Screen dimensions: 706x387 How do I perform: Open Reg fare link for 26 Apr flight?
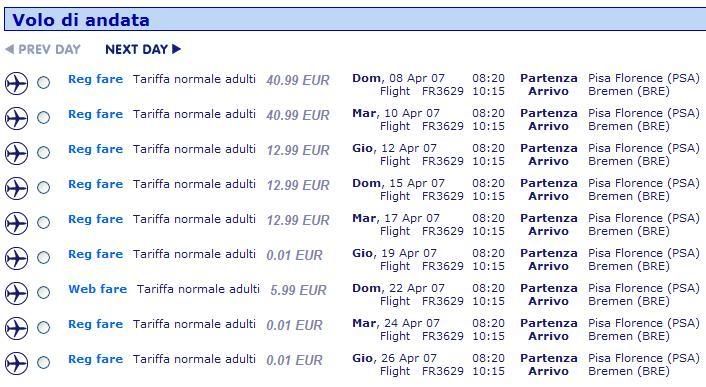tap(95, 359)
